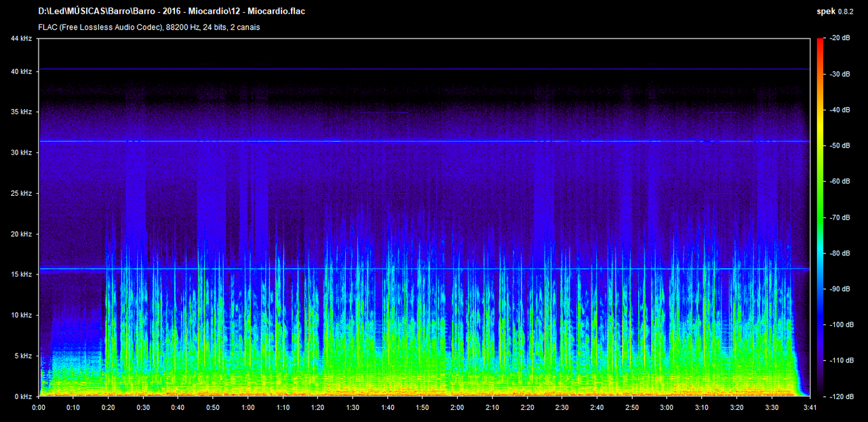Click the 10 kHz frequency label

(x=21, y=315)
